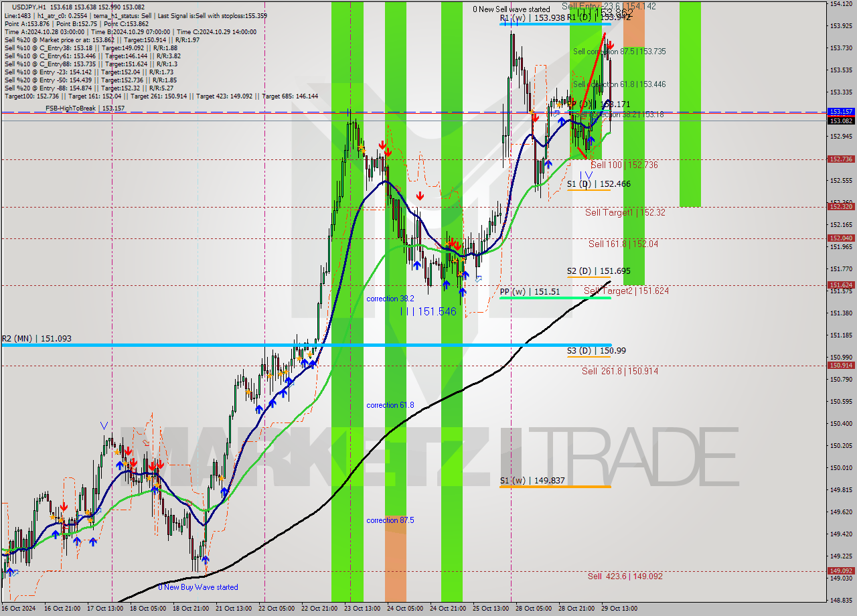The width and height of the screenshot is (857, 616).
Task: Click the 'Sell Target1 | 152.32' label
Action: [x=625, y=212]
